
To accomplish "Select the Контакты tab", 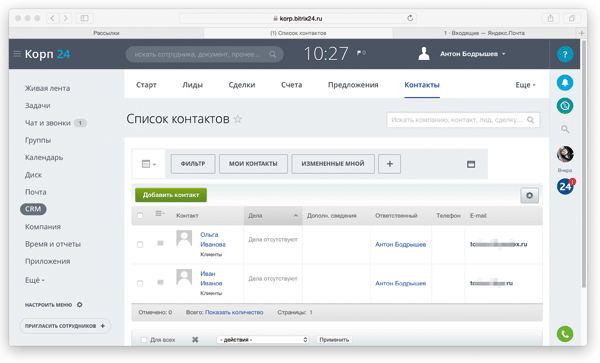I will point(422,85).
